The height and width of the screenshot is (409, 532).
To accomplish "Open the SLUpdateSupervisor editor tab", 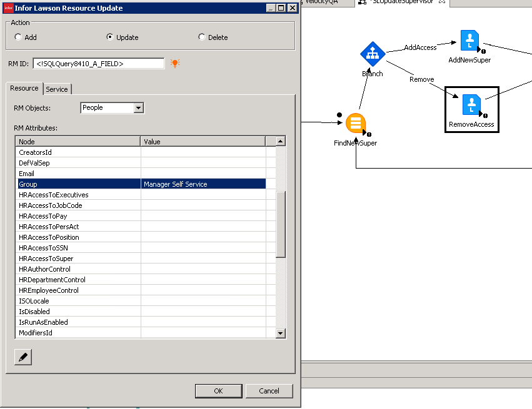I will pos(402,2).
